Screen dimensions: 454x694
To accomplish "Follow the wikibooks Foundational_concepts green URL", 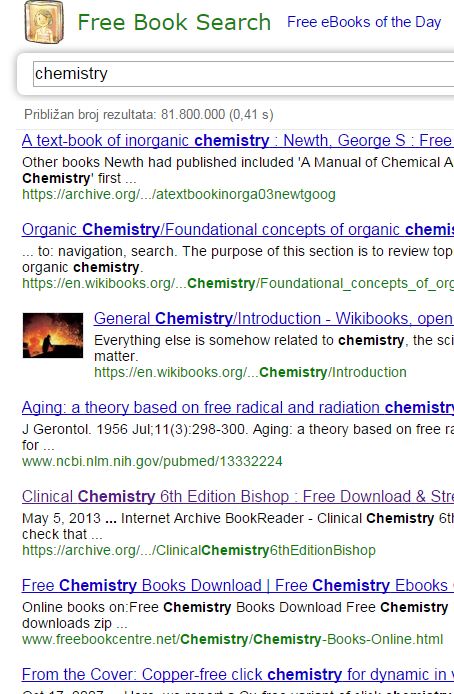I will coord(238,283).
